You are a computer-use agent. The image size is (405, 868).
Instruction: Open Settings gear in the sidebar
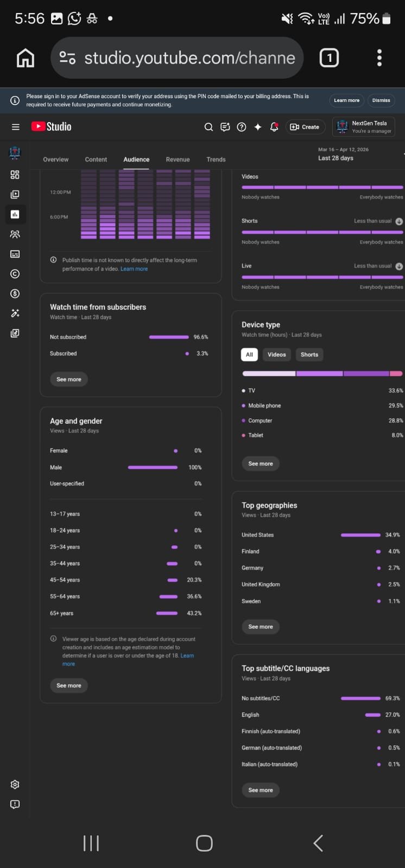click(x=15, y=784)
